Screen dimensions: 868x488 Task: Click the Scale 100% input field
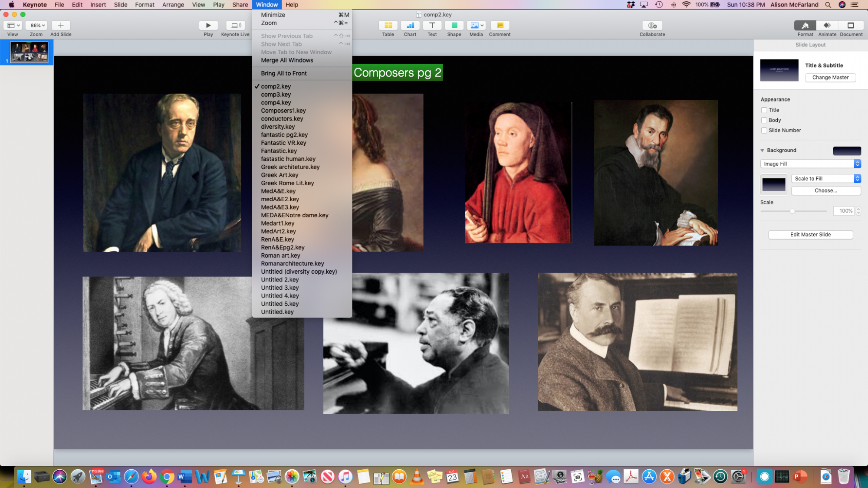pyautogui.click(x=844, y=211)
